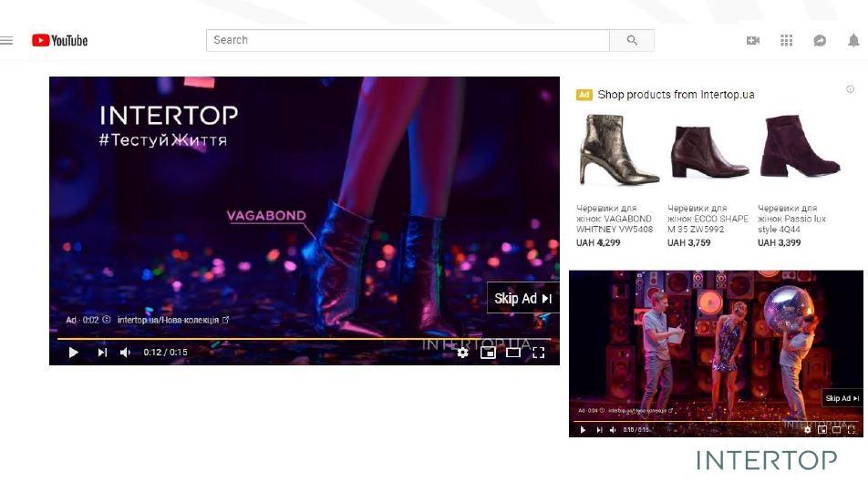Click Next in the main video player
The width and height of the screenshot is (868, 492).
[x=102, y=353]
